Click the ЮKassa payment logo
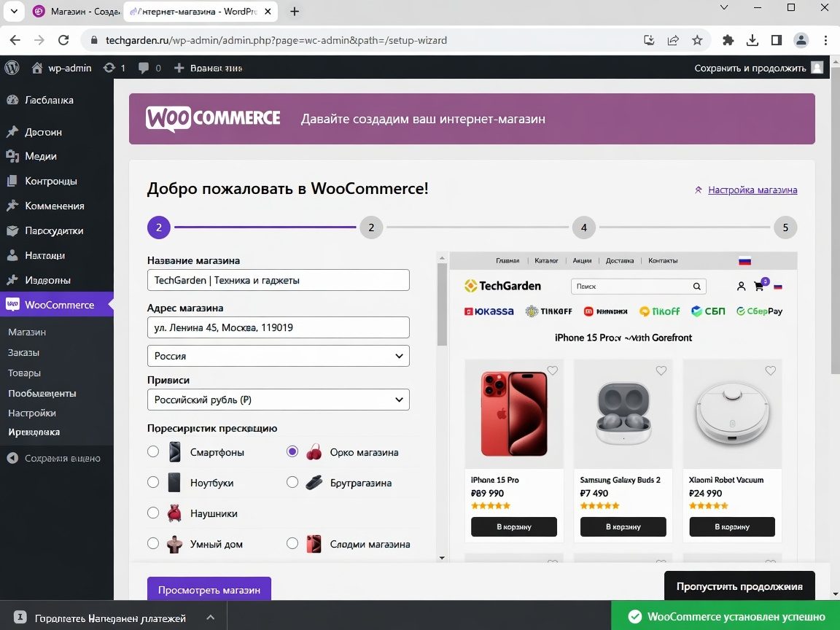 click(489, 311)
